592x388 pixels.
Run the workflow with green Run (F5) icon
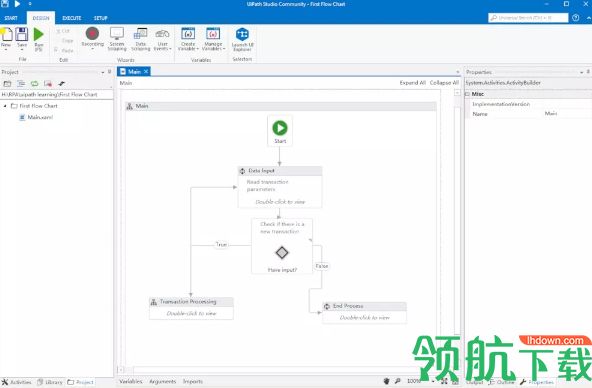[39, 34]
